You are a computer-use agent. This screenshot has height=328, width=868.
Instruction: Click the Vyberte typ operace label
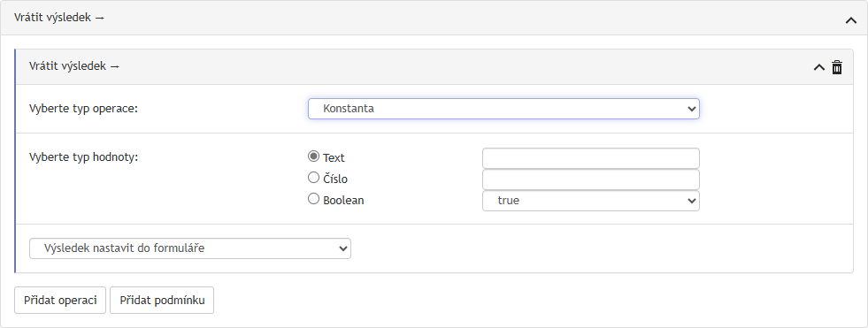click(83, 109)
